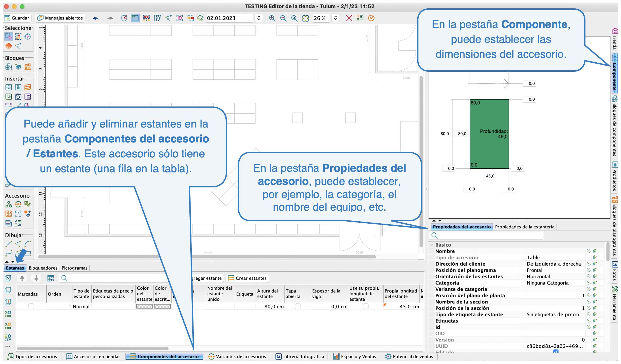Click the calculator-like icon in Insertar
The width and height of the screenshot is (621, 364).
click(x=28, y=97)
